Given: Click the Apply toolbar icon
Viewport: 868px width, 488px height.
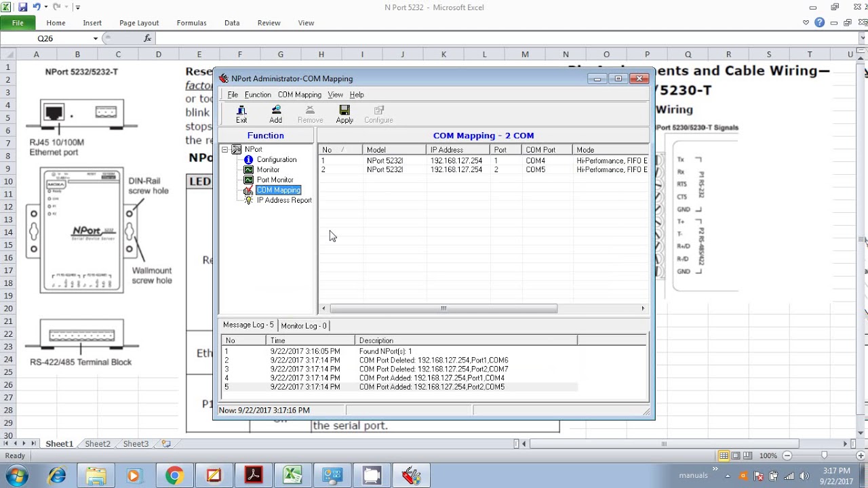Looking at the screenshot, I should (x=344, y=114).
